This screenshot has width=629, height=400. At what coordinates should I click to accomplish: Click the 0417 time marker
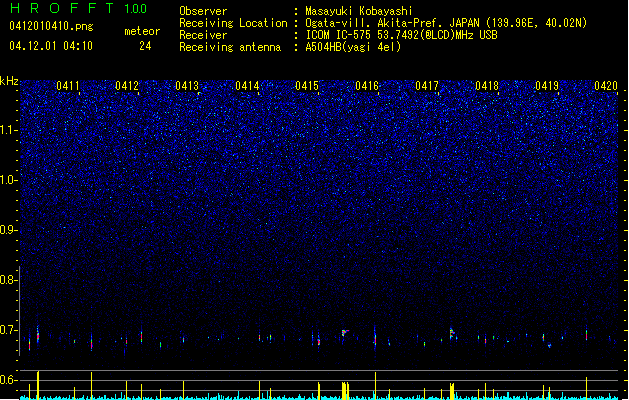point(427,86)
